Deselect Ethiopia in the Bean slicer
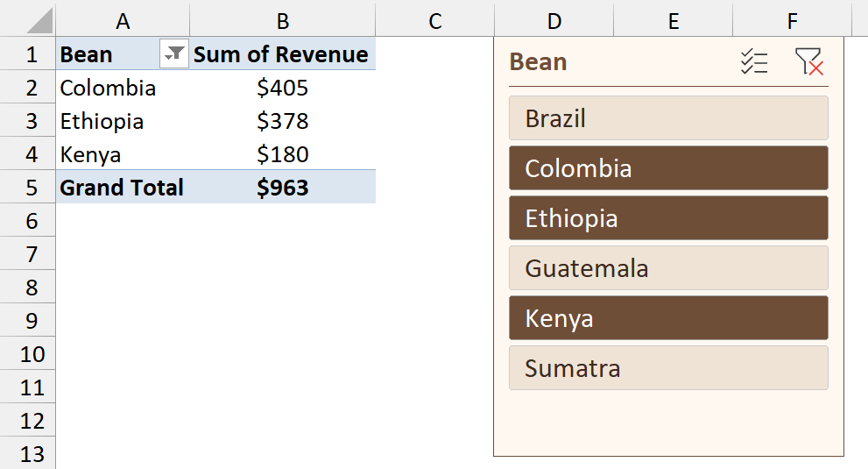Image resolution: width=868 pixels, height=469 pixels. pos(668,218)
